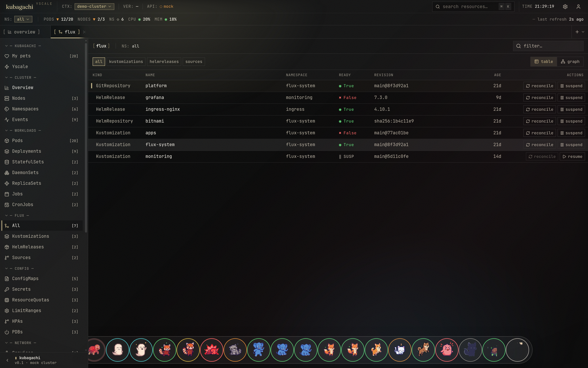Open Pods workload list

42,141
